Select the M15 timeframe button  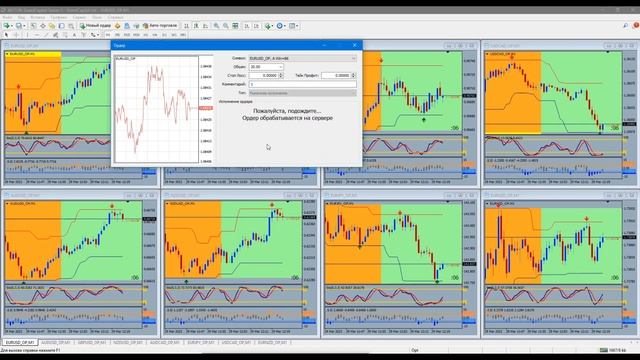127,35
